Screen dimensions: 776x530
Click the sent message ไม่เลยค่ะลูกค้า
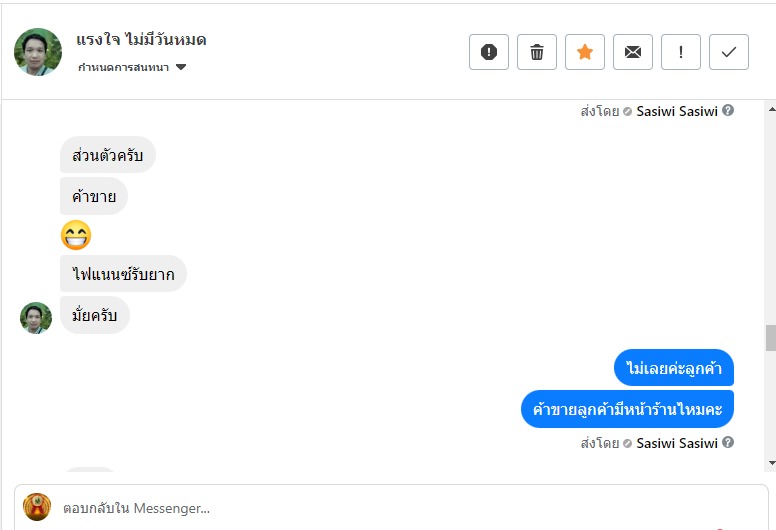[674, 368]
